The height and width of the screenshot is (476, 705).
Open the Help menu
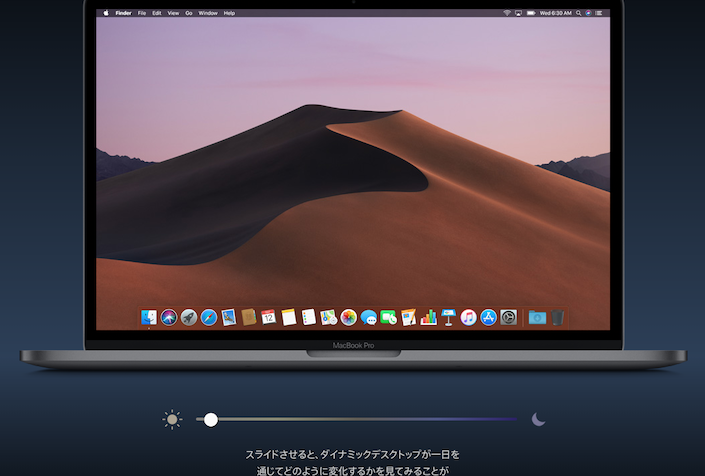(x=229, y=13)
